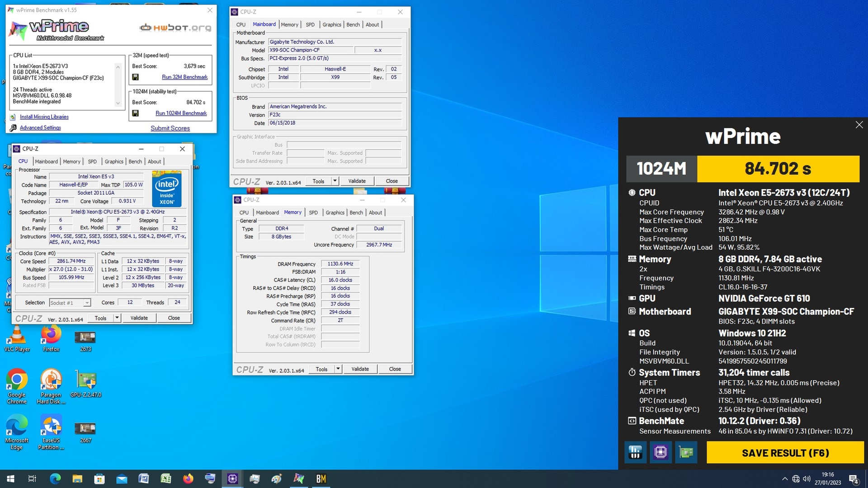
Task: Click Run 1024M Benchmark link
Action: click(x=181, y=113)
